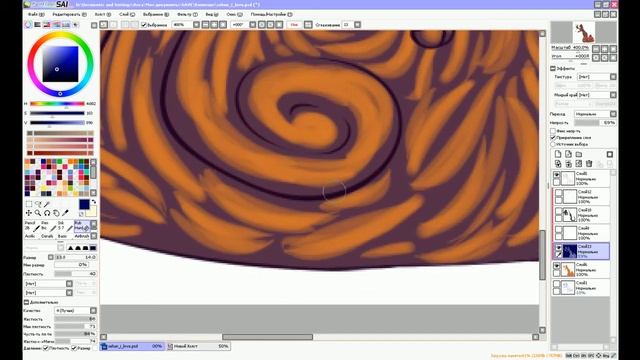Screen dimensions: 640x360
Task: Hide the topmost layer with its eye
Action: [557, 175]
